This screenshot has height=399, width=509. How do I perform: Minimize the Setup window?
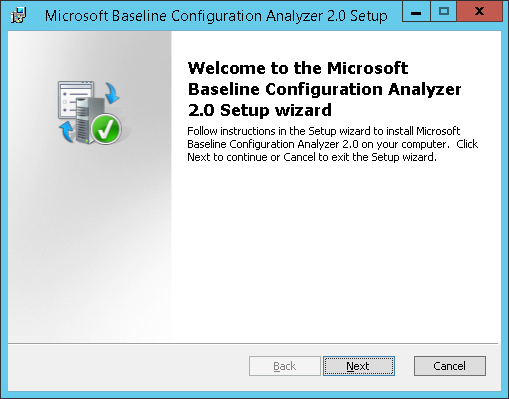[x=416, y=12]
